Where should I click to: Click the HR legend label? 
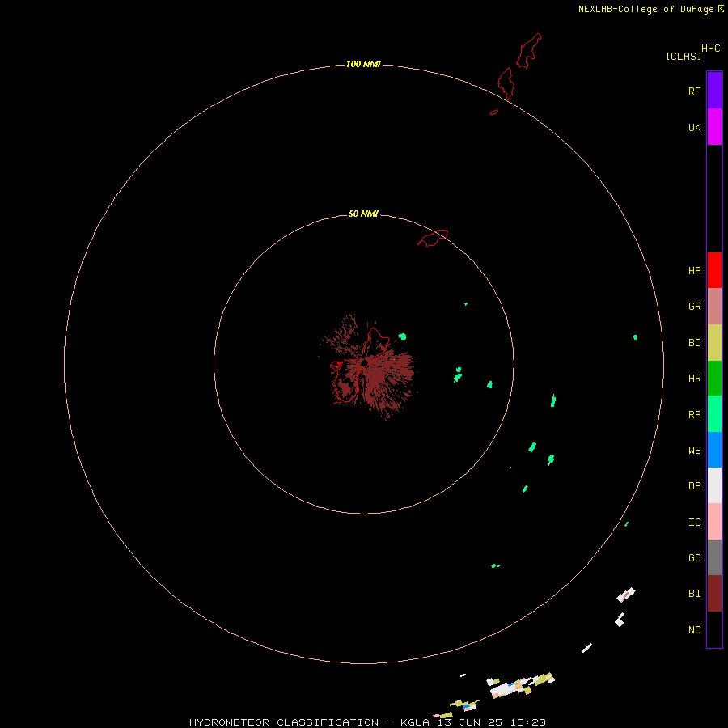pos(694,379)
